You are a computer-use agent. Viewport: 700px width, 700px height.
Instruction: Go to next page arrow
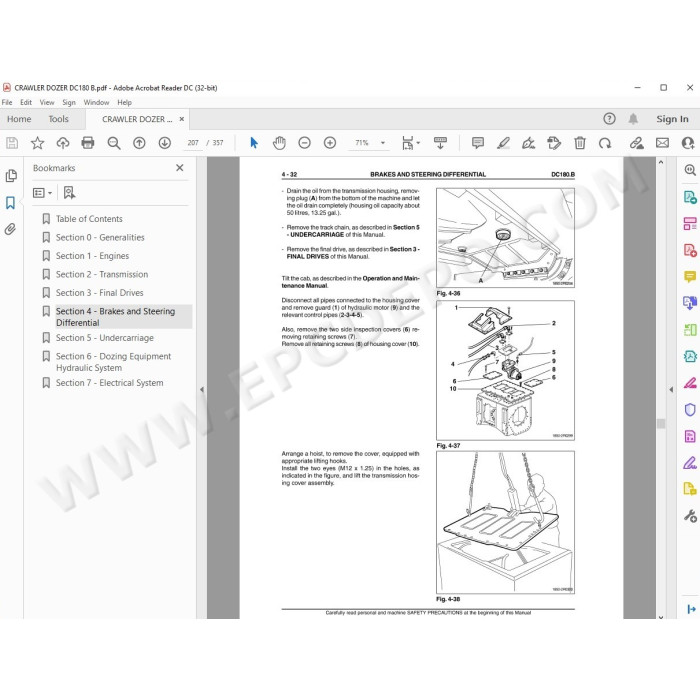[165, 143]
